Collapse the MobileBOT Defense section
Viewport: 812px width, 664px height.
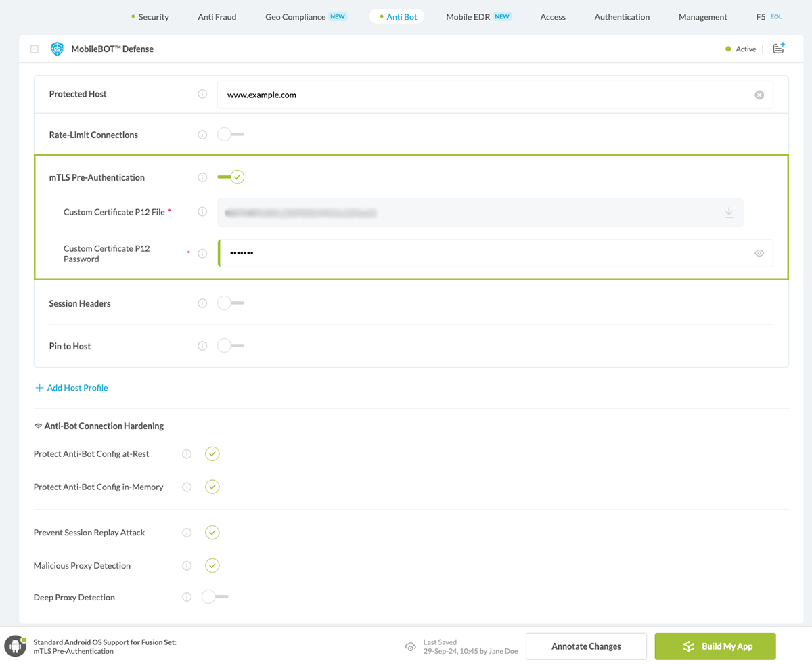[35, 49]
